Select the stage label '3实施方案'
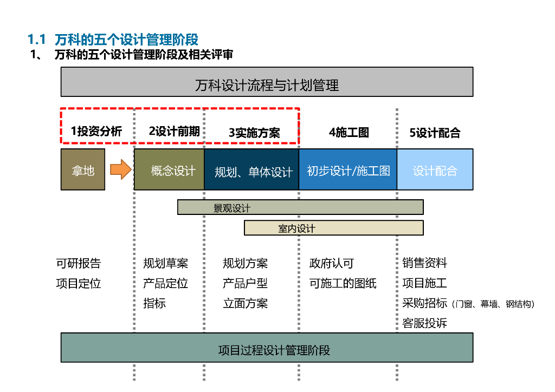This screenshot has height=392, width=555. 254,133
